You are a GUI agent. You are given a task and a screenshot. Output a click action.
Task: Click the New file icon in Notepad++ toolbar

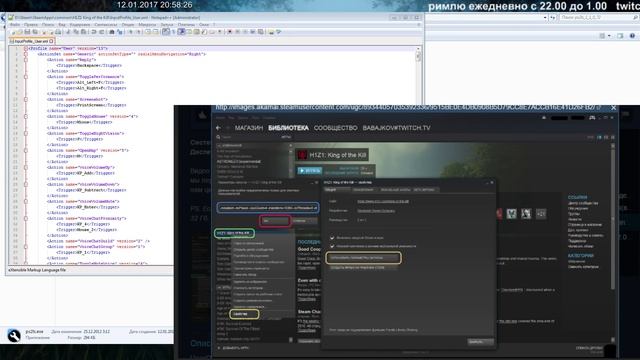coord(13,32)
